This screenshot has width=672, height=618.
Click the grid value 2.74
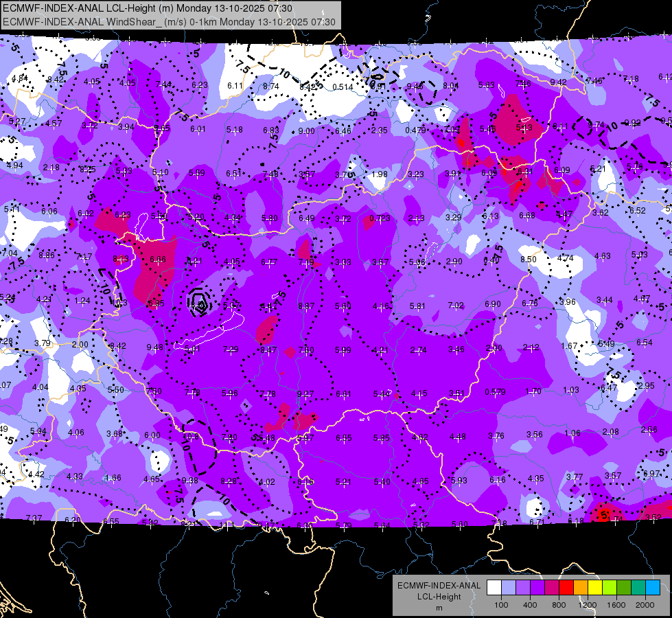[418, 350]
